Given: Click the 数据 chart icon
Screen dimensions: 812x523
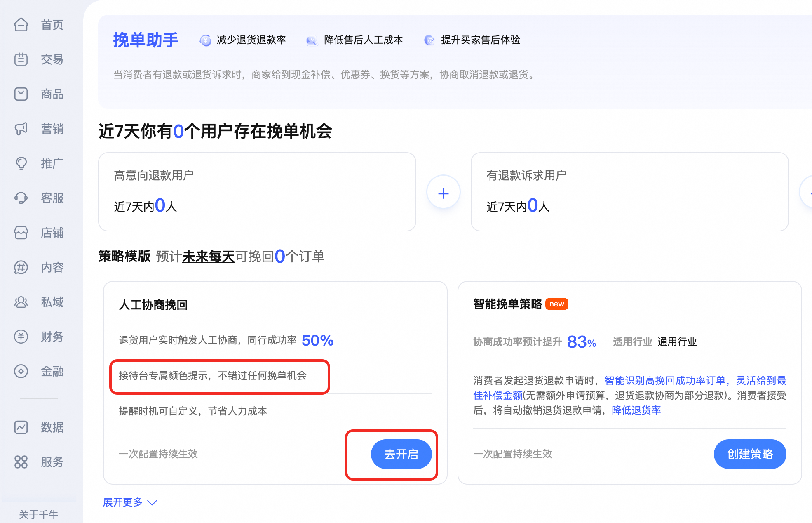Looking at the screenshot, I should pos(21,427).
